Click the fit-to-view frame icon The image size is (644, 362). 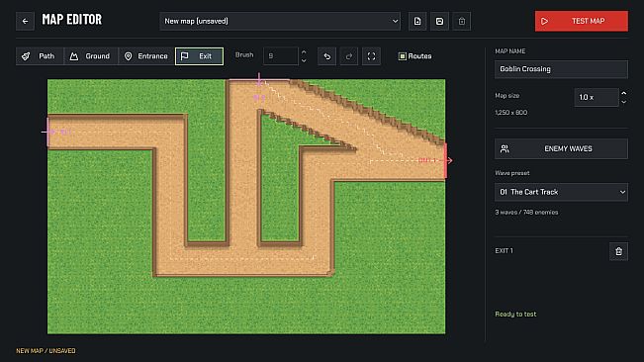coord(371,56)
